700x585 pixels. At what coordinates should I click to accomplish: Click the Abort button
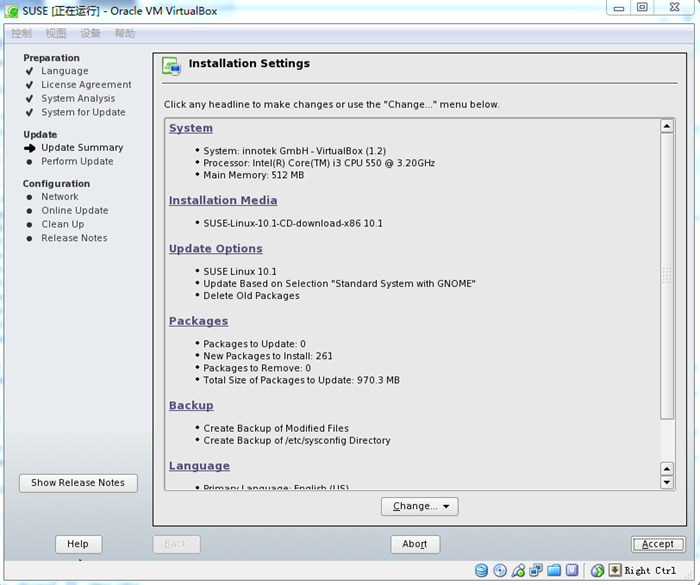point(415,544)
